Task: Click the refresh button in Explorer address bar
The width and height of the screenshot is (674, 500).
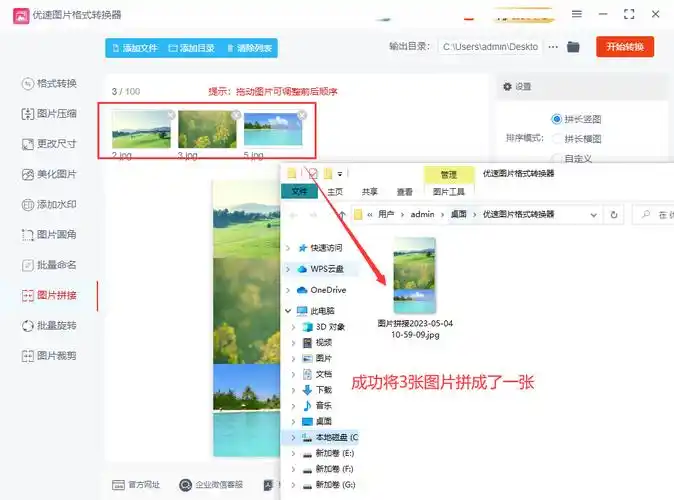Action: (x=614, y=215)
